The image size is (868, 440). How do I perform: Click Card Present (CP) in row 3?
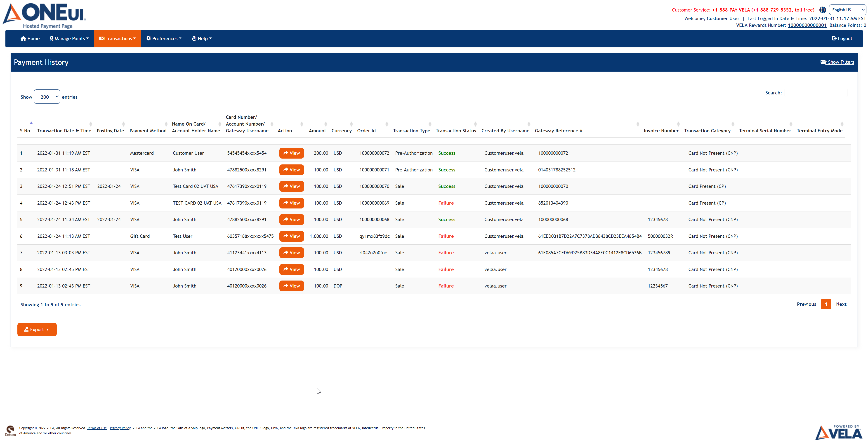[707, 186]
